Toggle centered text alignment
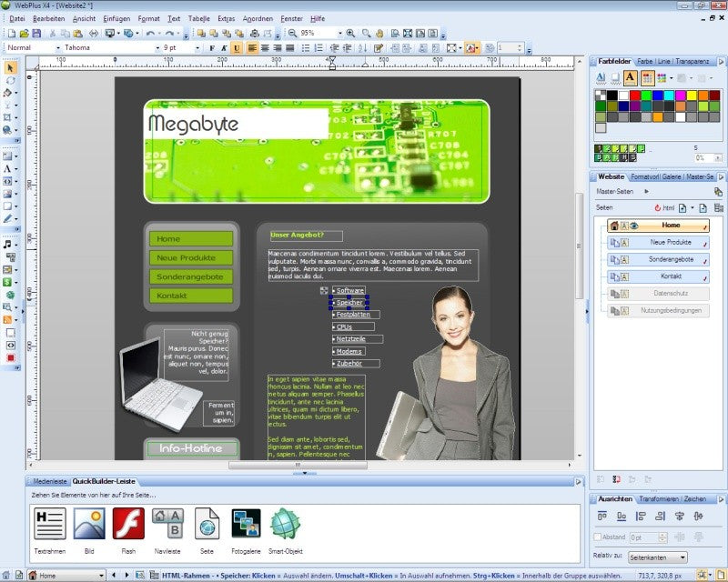 click(x=265, y=48)
